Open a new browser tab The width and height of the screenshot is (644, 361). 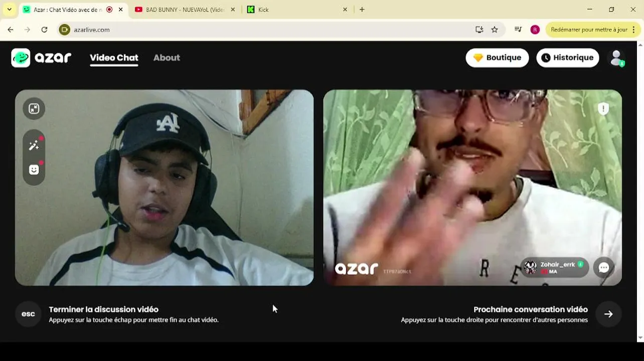[x=362, y=10]
